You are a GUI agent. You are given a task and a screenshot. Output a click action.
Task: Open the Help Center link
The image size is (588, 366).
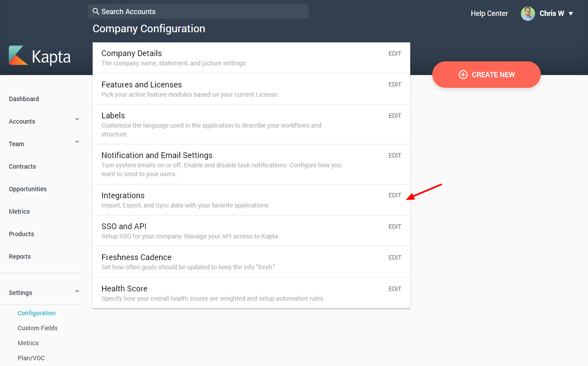pos(489,14)
